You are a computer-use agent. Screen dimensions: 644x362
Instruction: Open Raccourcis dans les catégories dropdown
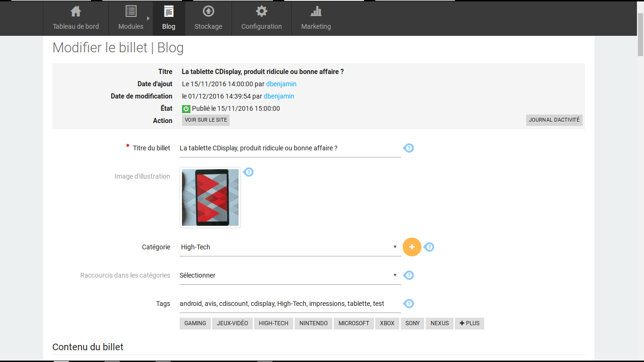click(x=290, y=275)
